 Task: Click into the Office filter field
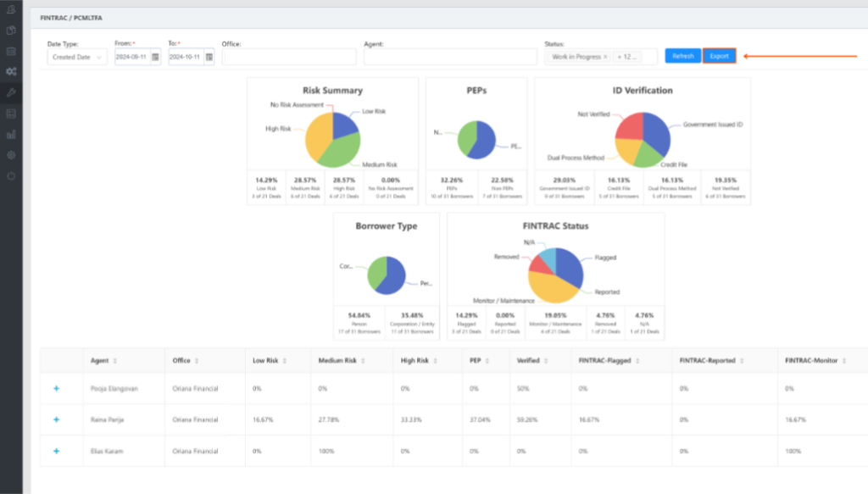289,57
